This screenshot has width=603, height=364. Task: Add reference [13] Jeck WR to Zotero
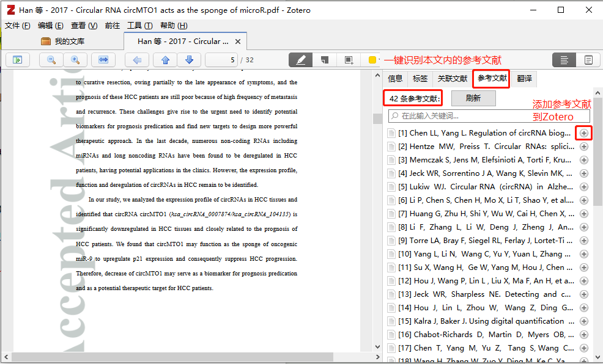point(584,294)
